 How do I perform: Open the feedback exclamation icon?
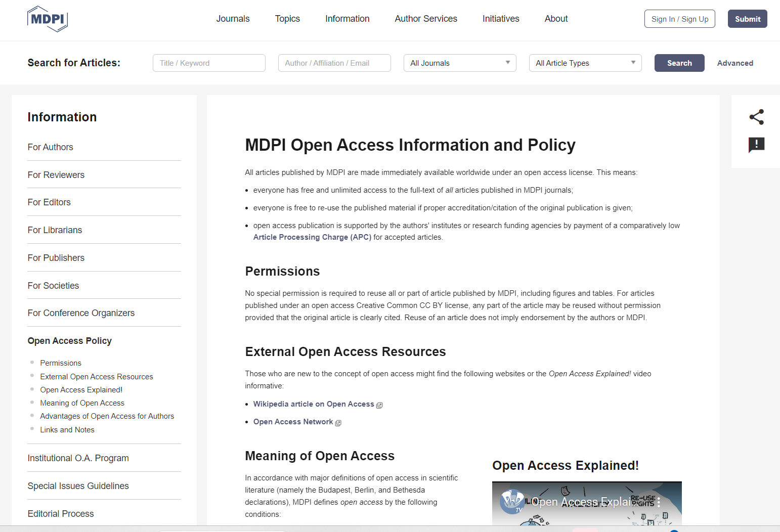[756, 145]
